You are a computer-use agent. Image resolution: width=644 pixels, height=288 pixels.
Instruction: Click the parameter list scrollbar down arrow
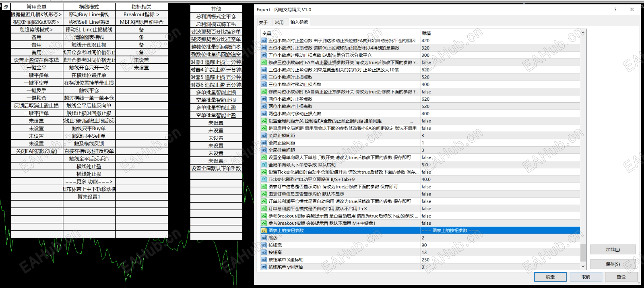(583, 266)
